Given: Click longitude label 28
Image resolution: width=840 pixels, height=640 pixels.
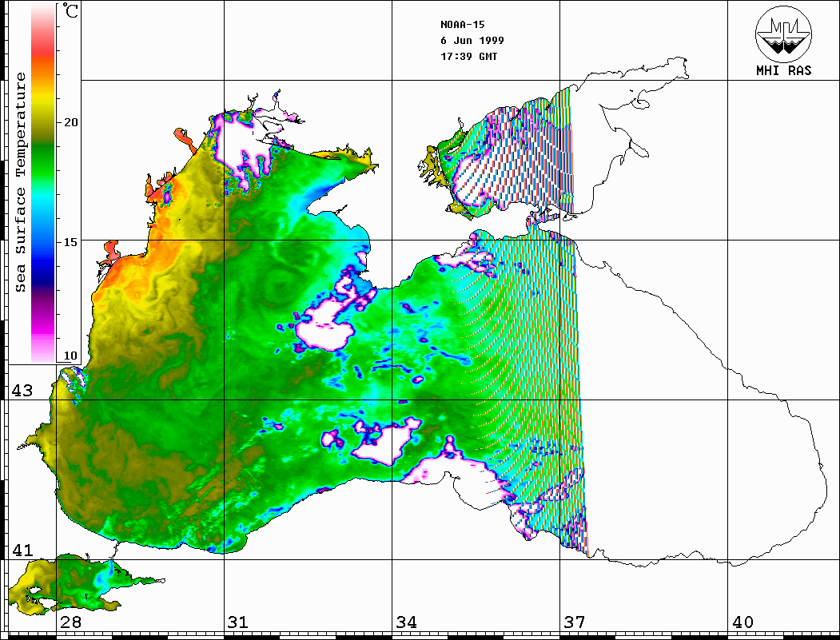Looking at the screenshot, I should click(70, 622).
